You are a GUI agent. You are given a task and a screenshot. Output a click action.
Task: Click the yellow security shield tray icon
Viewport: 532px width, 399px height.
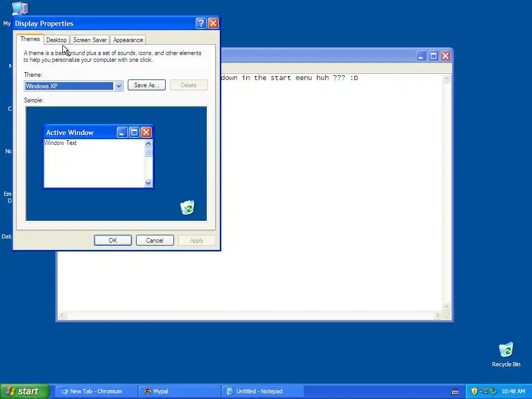point(474,391)
